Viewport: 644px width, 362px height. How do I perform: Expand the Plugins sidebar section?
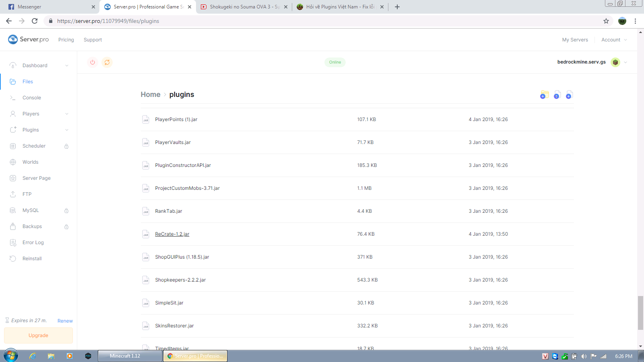click(67, 130)
